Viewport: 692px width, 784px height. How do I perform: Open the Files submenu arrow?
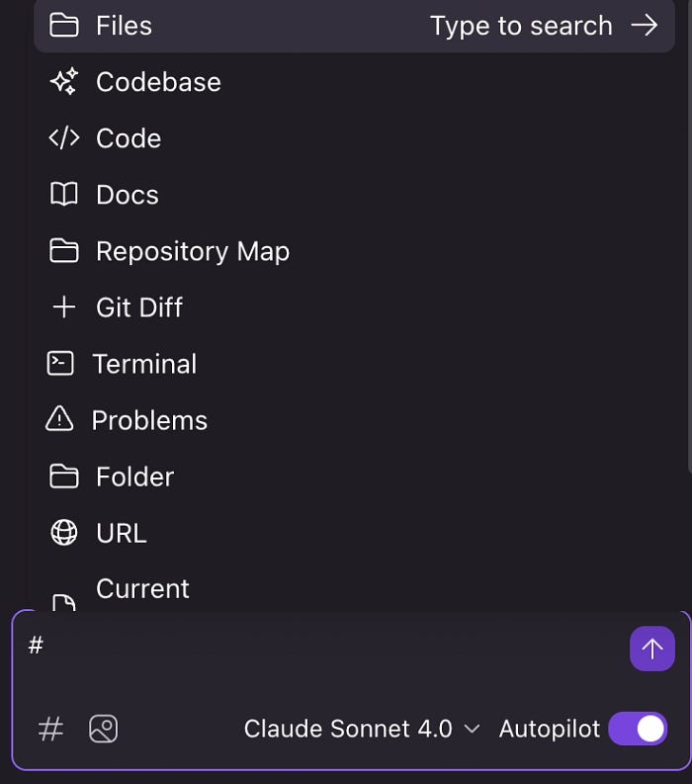[644, 25]
